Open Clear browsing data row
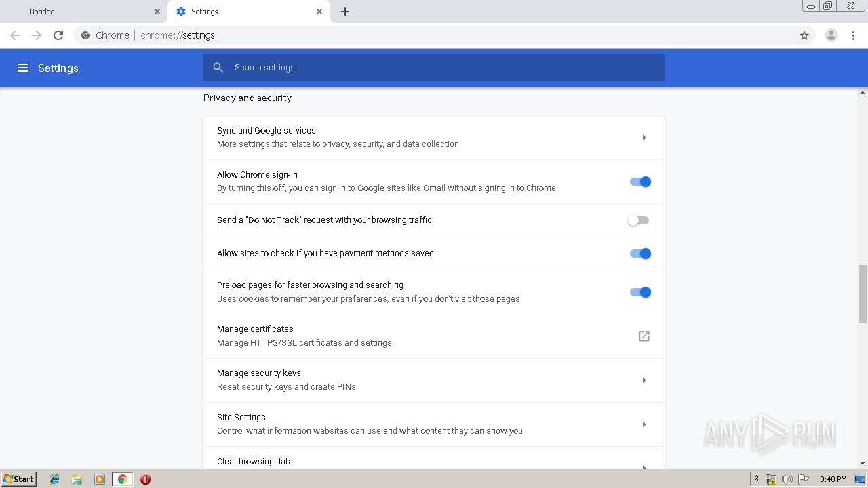 point(434,459)
